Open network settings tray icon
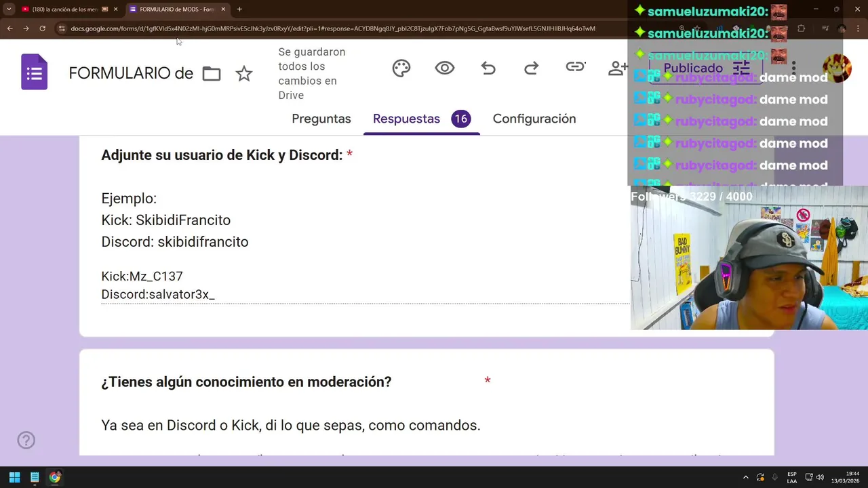The image size is (868, 488). coord(809,477)
